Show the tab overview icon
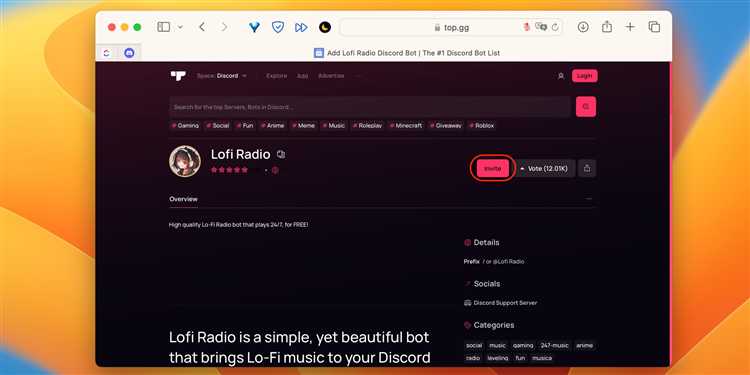The height and width of the screenshot is (375, 750). [654, 27]
